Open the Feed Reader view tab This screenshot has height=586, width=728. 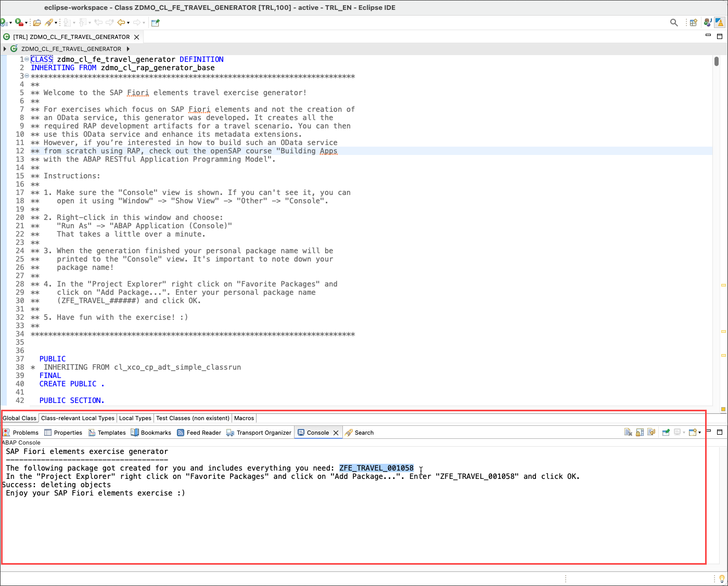[x=199, y=433]
